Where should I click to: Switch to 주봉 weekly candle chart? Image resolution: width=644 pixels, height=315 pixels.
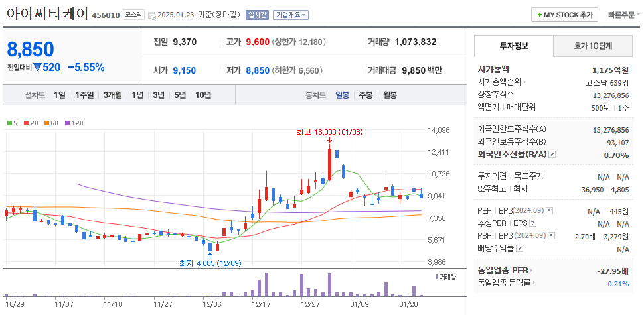pyautogui.click(x=366, y=95)
